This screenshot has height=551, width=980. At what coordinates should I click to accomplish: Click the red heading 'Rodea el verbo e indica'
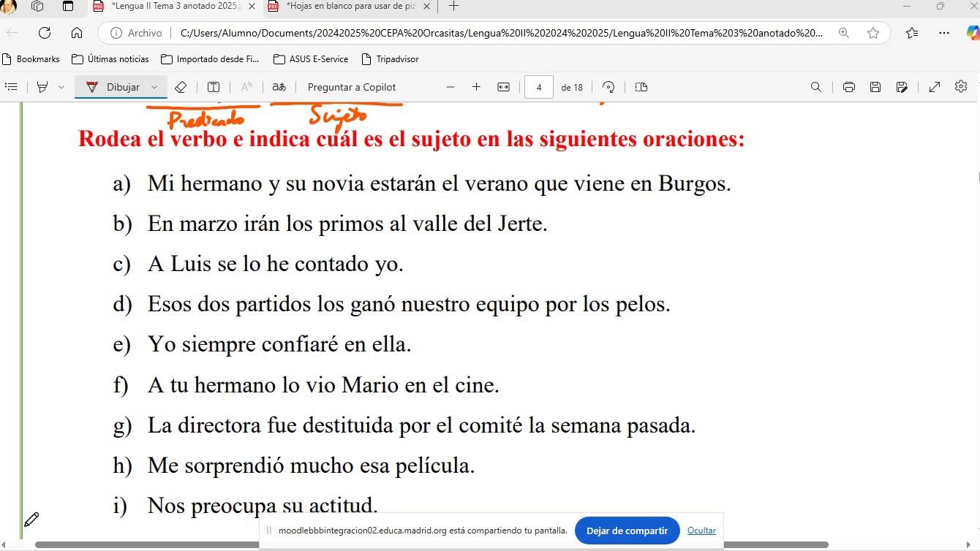pos(412,138)
